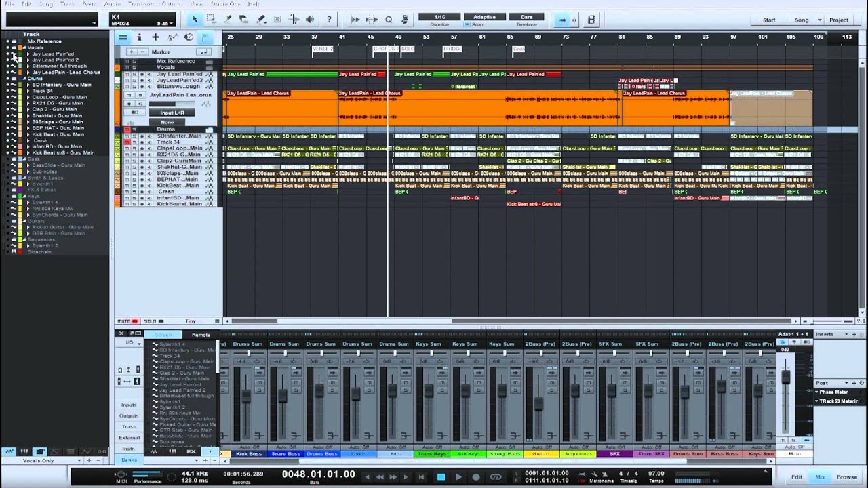Show automation with the track header icon
The width and height of the screenshot is (868, 488).
172,37
